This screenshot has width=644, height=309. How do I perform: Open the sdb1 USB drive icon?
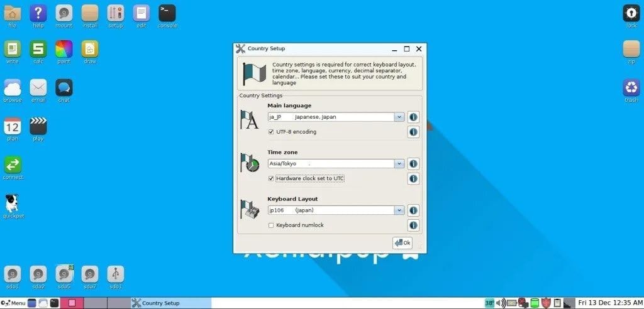[x=116, y=274]
